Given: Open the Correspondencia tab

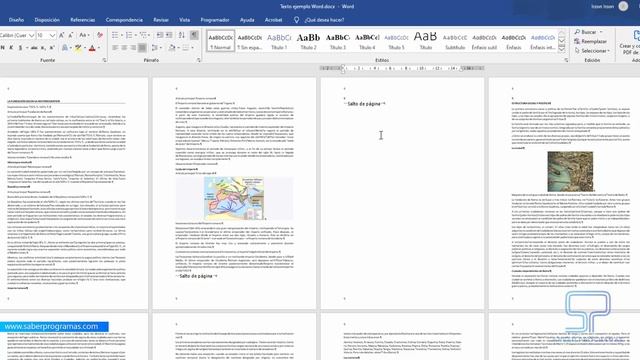Looking at the screenshot, I should (124, 20).
